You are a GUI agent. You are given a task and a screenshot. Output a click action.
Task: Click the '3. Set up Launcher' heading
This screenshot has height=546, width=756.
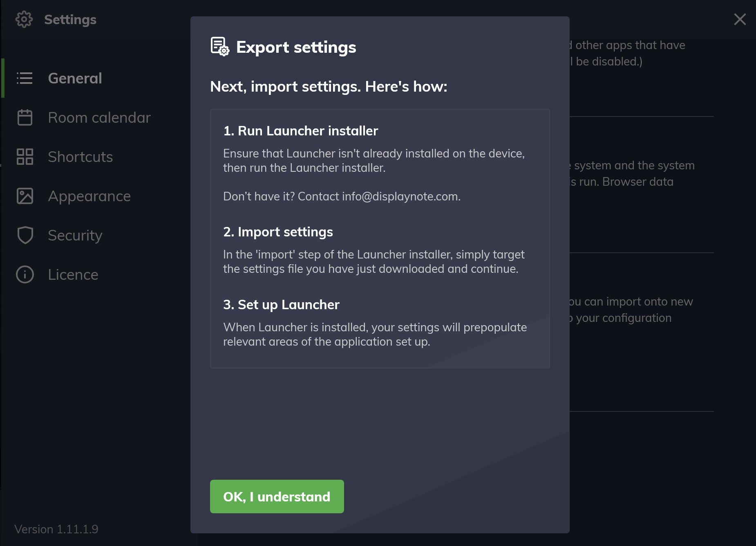point(282,305)
